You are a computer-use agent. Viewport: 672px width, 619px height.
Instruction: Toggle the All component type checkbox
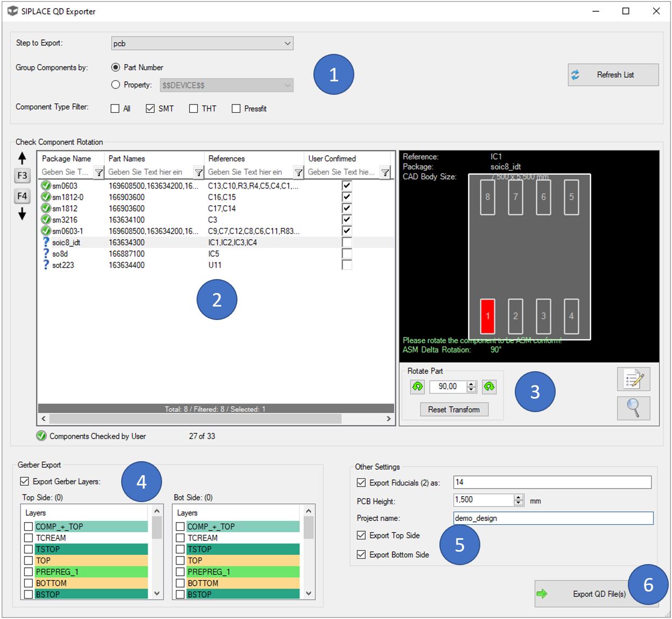[x=115, y=108]
